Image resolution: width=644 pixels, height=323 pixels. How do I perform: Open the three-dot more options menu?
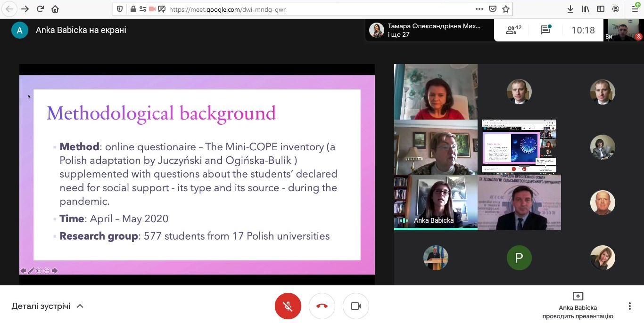(629, 306)
